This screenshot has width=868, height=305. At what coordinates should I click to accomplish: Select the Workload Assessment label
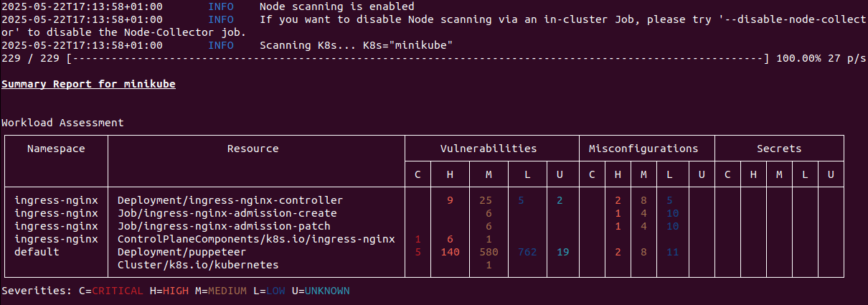(x=62, y=123)
